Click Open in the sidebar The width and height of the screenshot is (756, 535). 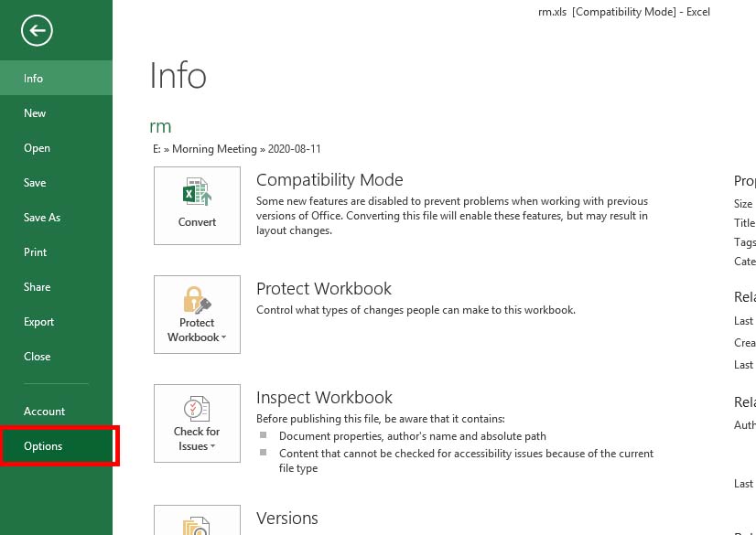37,147
